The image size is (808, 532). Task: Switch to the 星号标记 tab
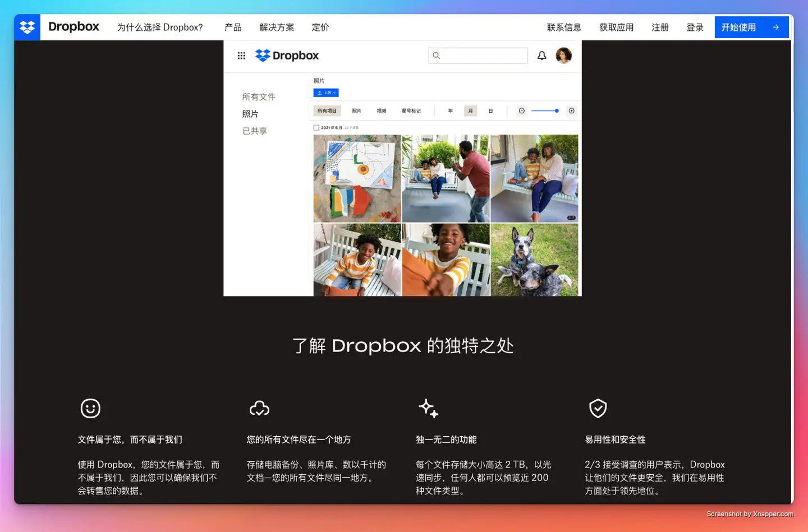[411, 111]
